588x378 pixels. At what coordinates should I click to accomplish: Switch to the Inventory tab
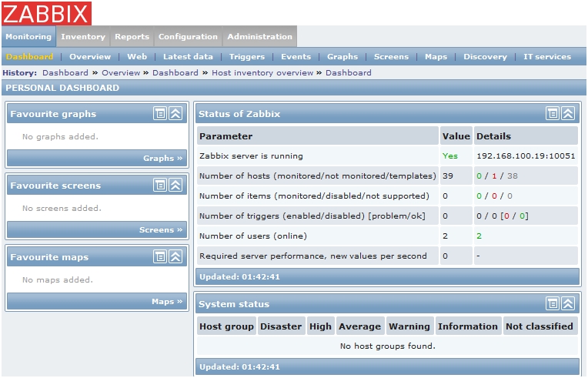(x=83, y=36)
